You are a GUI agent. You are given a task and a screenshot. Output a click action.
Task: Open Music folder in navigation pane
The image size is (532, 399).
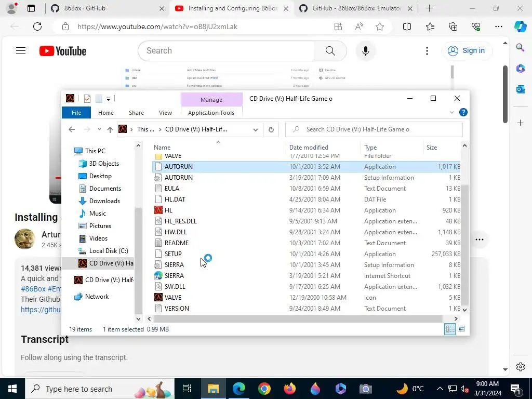97,214
